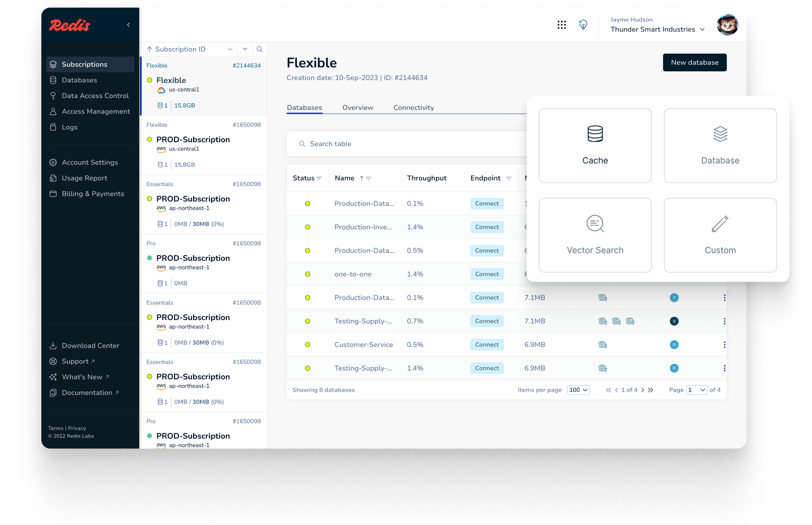The height and width of the screenshot is (525, 812).
Task: Expand the Subscription ID sort dropdown
Action: (x=230, y=49)
